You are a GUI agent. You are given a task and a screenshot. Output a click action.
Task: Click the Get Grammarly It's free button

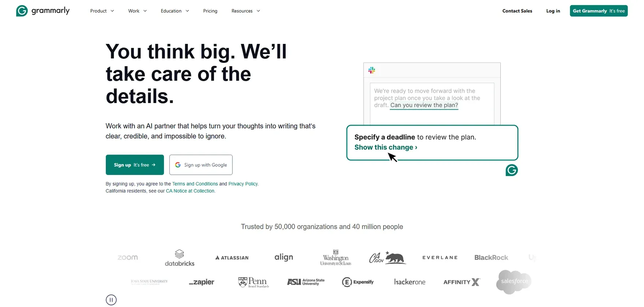coord(599,11)
